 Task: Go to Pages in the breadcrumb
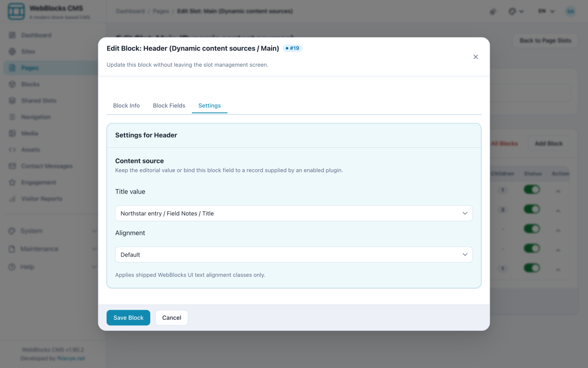coord(161,11)
